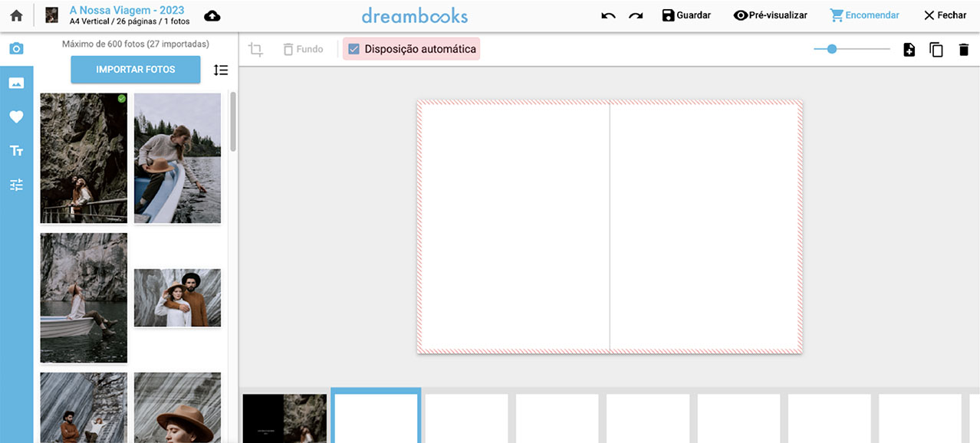Duplicate the current page
This screenshot has height=443, width=980.
(x=936, y=48)
